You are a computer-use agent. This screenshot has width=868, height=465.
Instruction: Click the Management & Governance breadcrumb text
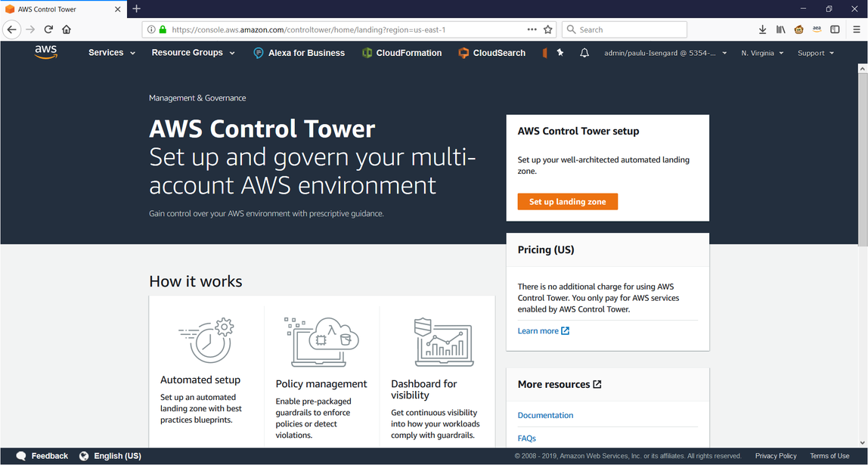(x=197, y=98)
